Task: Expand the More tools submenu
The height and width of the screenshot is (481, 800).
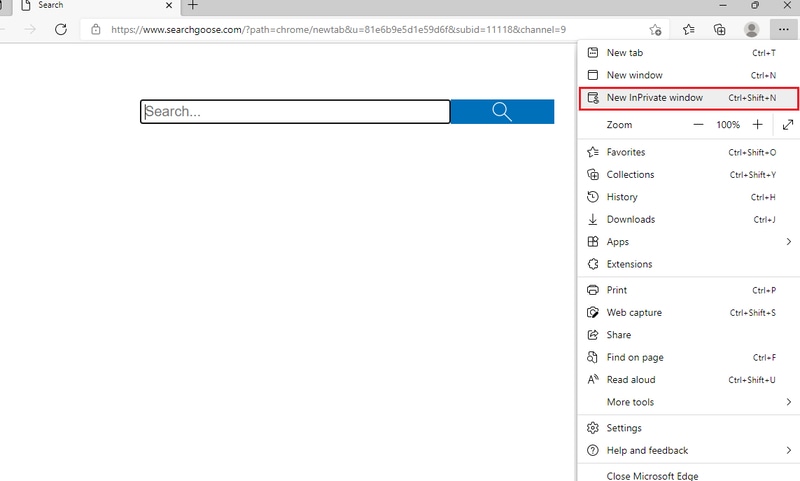Action: click(x=688, y=402)
